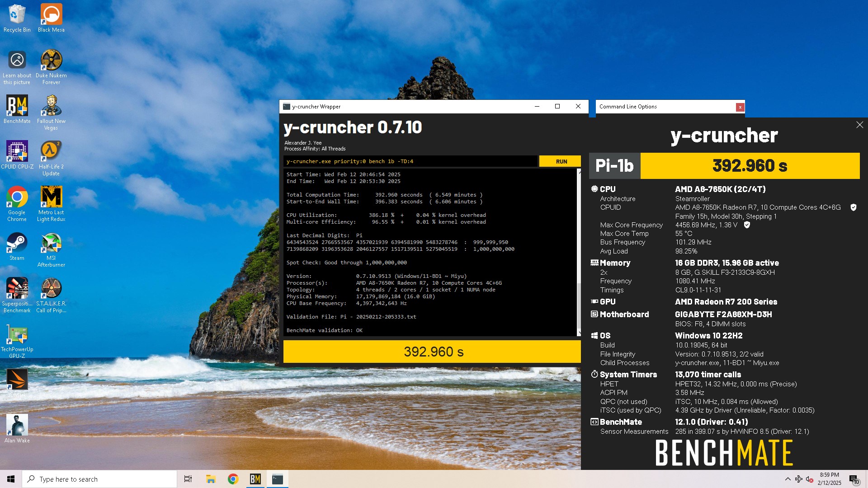Open the network status tray icon
Screen dimensions: 868x488
tap(799, 479)
